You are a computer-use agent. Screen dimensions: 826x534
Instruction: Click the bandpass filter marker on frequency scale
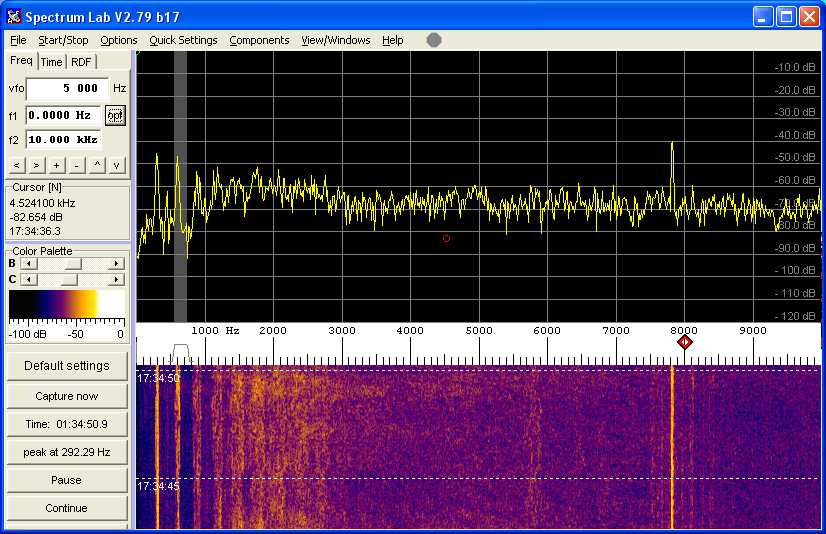coord(180,350)
